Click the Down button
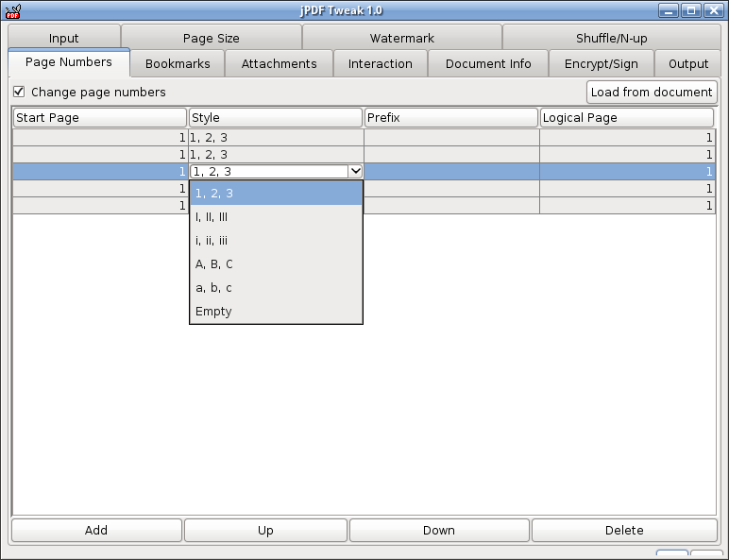Viewport: 729px width, 560px height. 439,530
